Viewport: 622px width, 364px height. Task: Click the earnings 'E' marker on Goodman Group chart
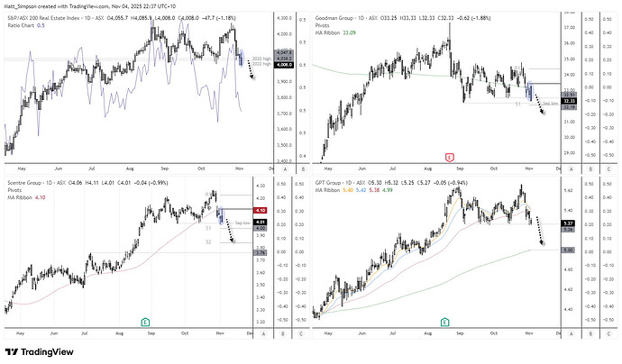[x=450, y=156]
